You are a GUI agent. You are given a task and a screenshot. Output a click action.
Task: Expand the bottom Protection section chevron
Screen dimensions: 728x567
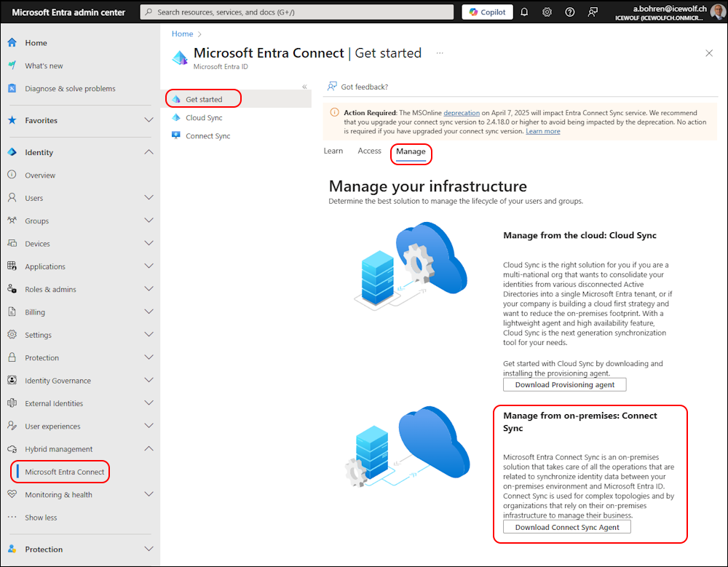[x=149, y=549]
